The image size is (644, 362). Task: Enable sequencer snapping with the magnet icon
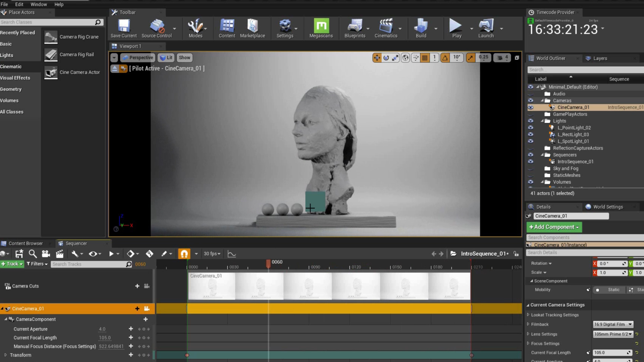point(183,254)
